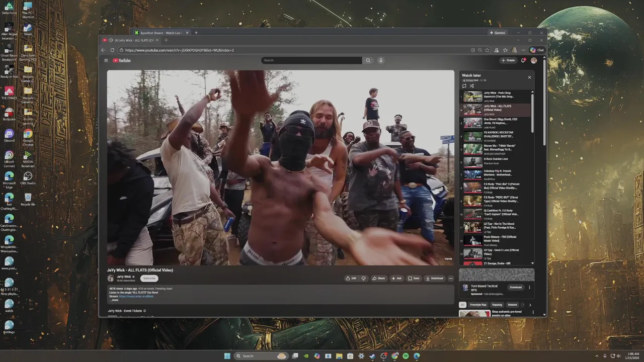Click the YouTube search magnifier button
Screen dimensions: 644x362
(x=368, y=60)
